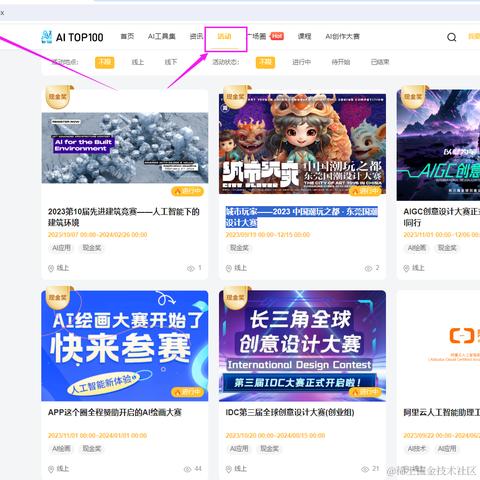Click 进行中 status badge on IDC card
This screenshot has height=480, width=480.
click(366, 392)
